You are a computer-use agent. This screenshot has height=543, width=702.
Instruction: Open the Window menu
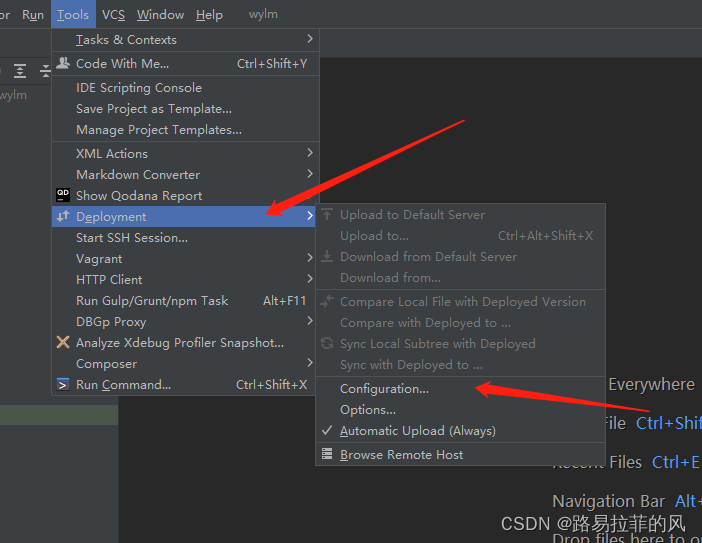coord(160,15)
